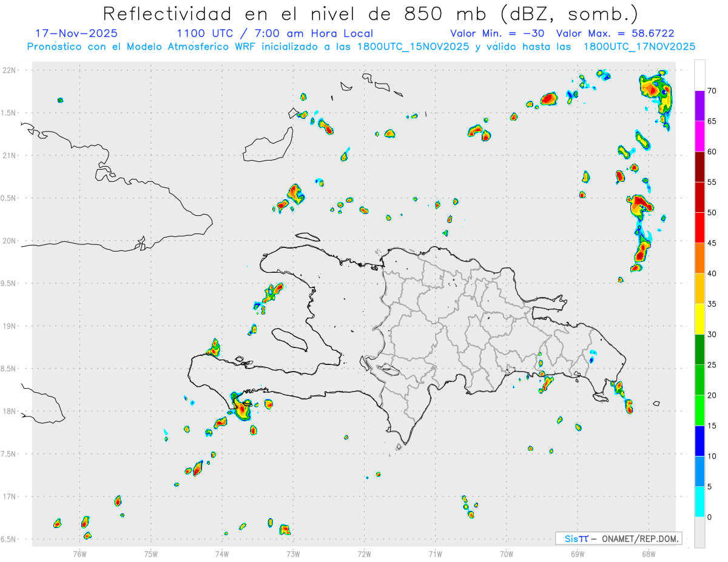Click the '75W' longitude label
728x562 pixels.
[x=150, y=553]
